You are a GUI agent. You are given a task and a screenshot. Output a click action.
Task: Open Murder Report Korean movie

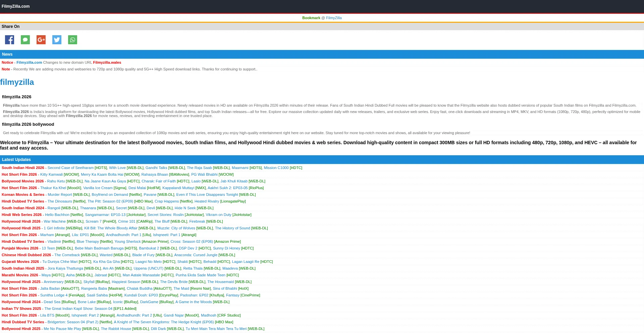coord(60,195)
